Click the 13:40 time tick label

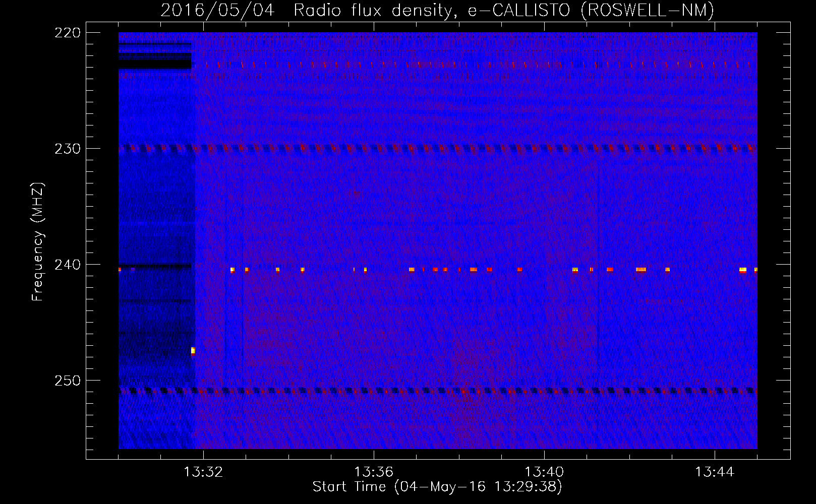[544, 472]
